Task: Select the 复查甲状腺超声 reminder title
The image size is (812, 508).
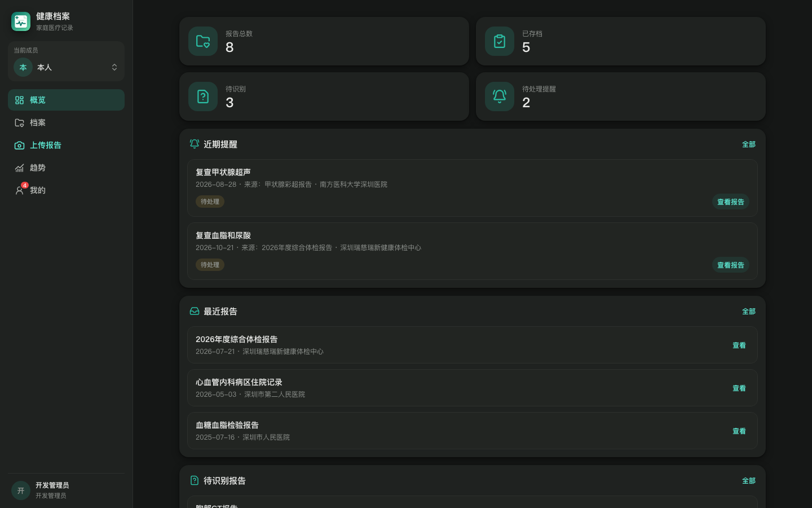Action: tap(223, 172)
